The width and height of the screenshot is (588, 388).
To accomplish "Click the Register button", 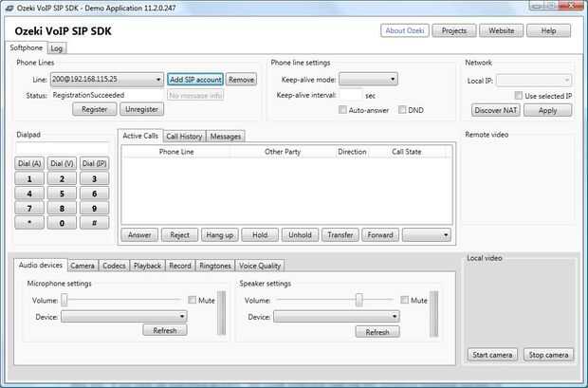I will 95,109.
